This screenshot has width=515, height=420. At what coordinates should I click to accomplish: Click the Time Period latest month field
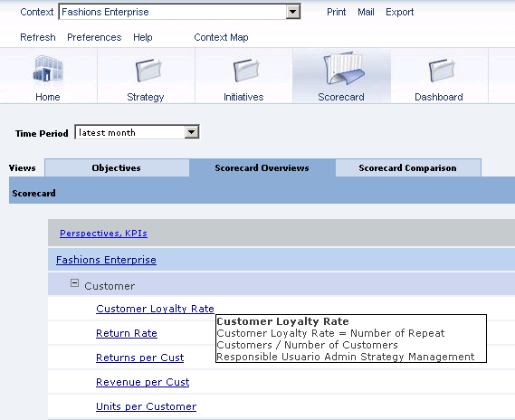click(x=137, y=132)
